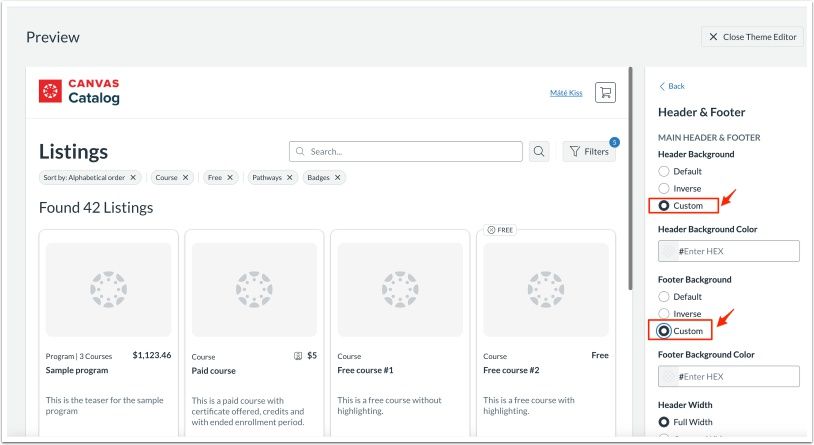
Task: Remove the Pathways filter tag
Action: [290, 177]
